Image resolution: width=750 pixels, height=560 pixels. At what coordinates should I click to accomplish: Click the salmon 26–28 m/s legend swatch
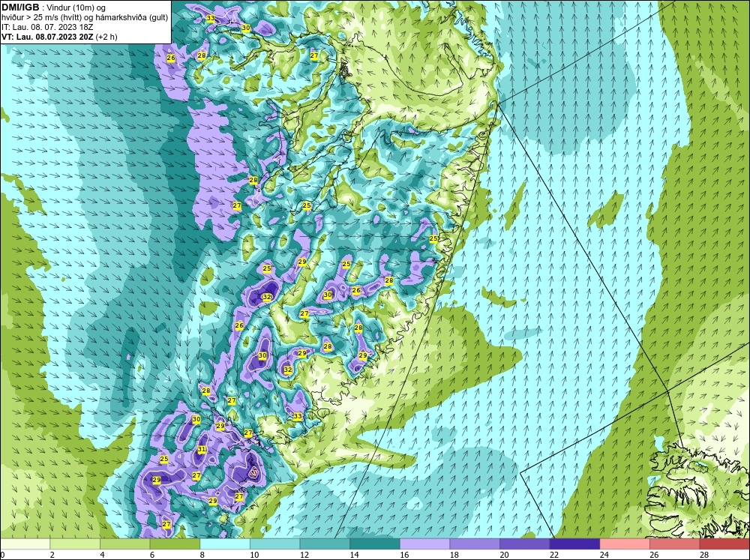[674, 544]
